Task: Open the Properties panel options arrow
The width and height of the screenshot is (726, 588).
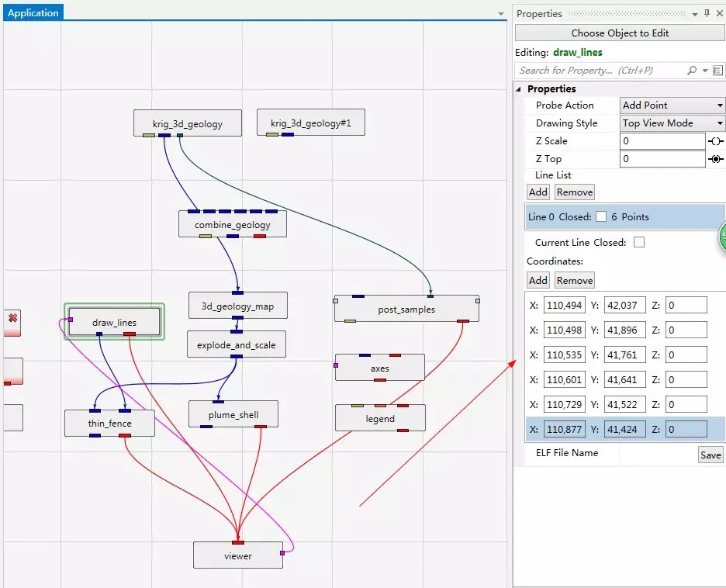Action: click(694, 15)
